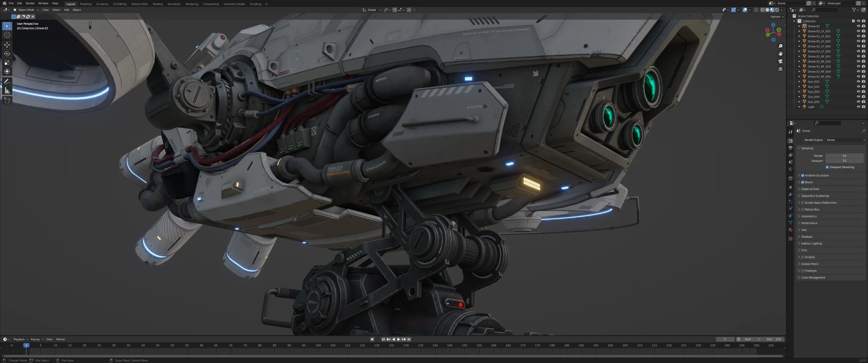
Task: Pin the Scene properties with the pushpin
Action: pyautogui.click(x=864, y=131)
